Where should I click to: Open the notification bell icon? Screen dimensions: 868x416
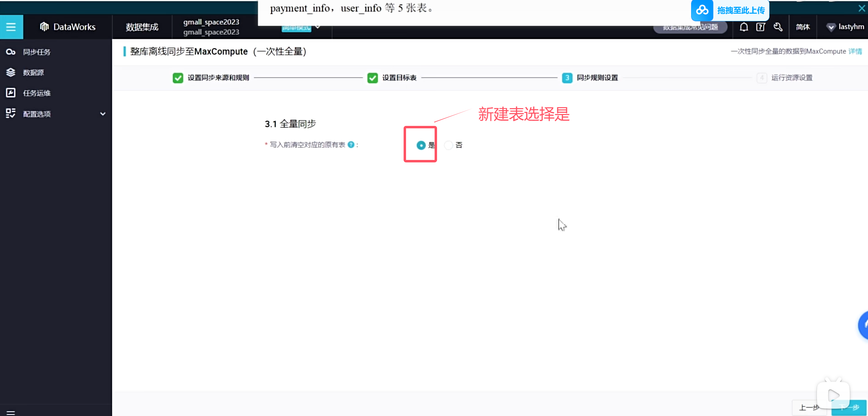pos(744,27)
